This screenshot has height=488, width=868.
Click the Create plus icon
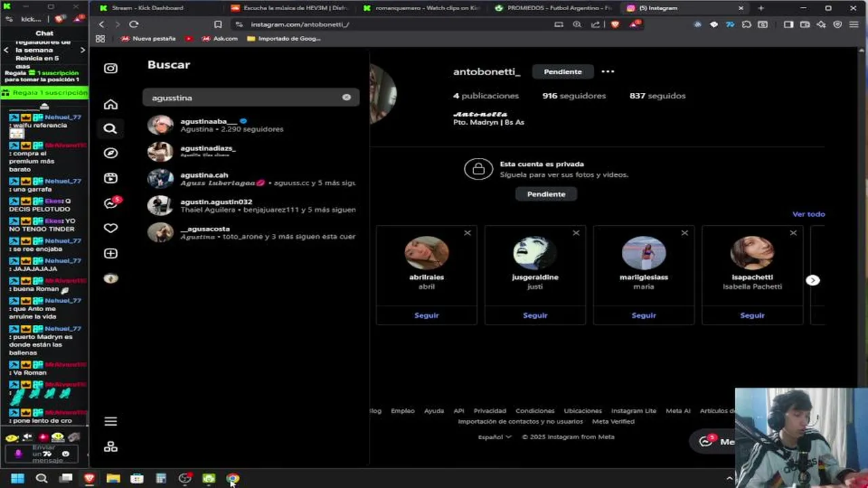pos(111,253)
